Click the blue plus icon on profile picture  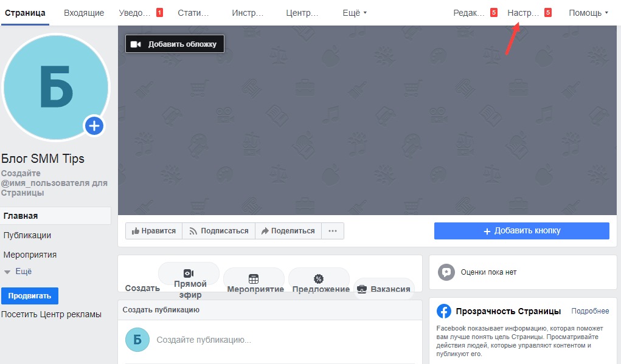pyautogui.click(x=94, y=126)
